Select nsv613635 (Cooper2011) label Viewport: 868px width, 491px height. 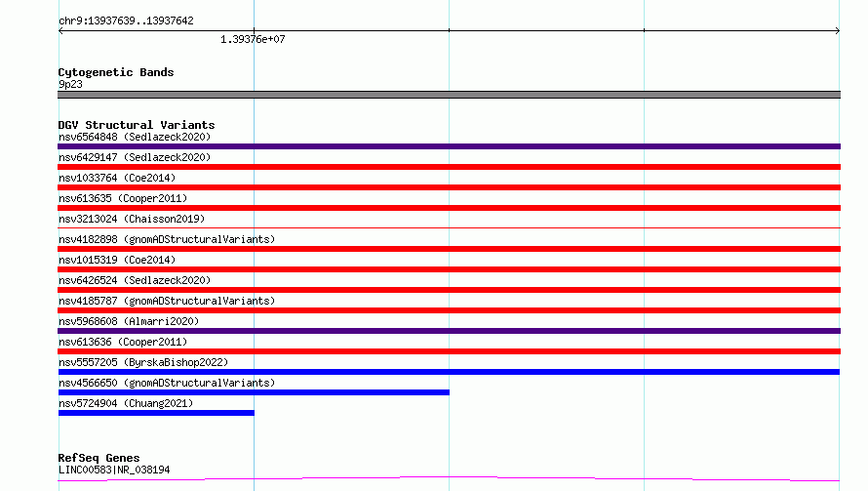pos(123,198)
